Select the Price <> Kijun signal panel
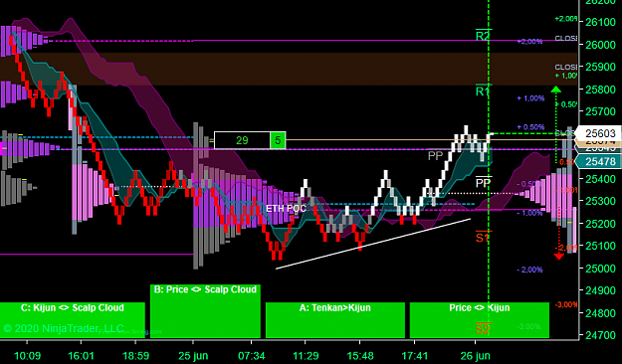 (x=480, y=320)
